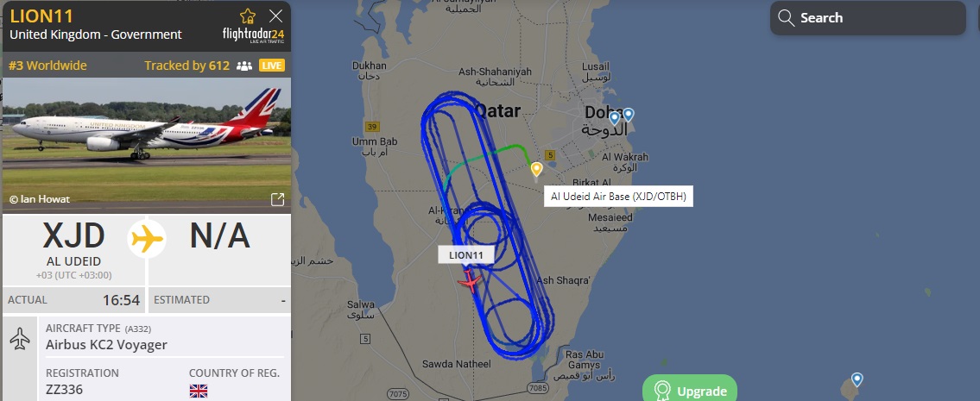Screen dimensions: 980x401
Task: Open the Flightradar24 logo link
Action: point(253,34)
